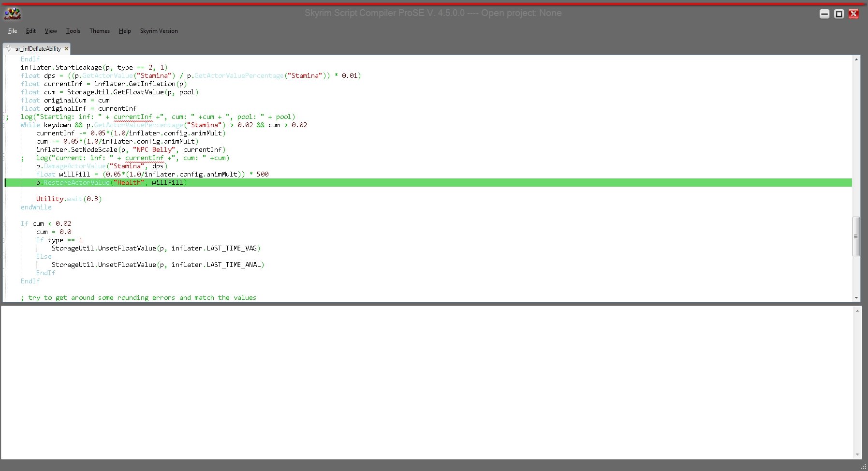Click code editor scrollbar down arrow
Screen dimensions: 868x471
856,298
